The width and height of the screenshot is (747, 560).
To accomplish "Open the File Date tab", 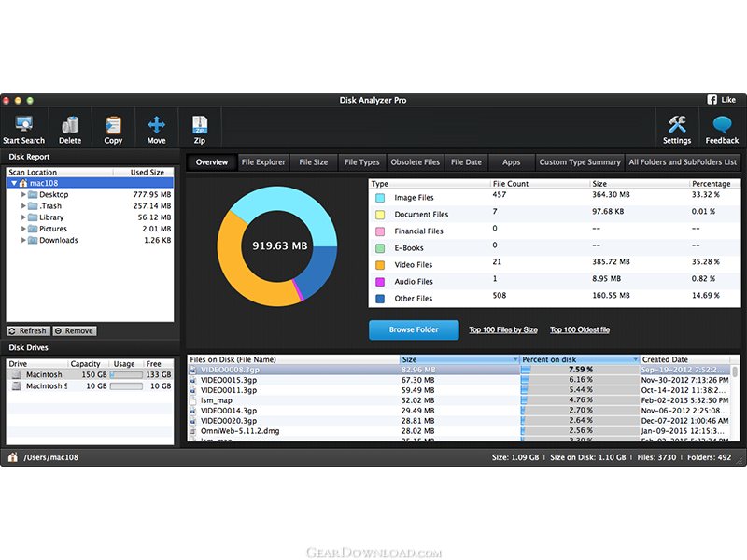I will click(466, 162).
